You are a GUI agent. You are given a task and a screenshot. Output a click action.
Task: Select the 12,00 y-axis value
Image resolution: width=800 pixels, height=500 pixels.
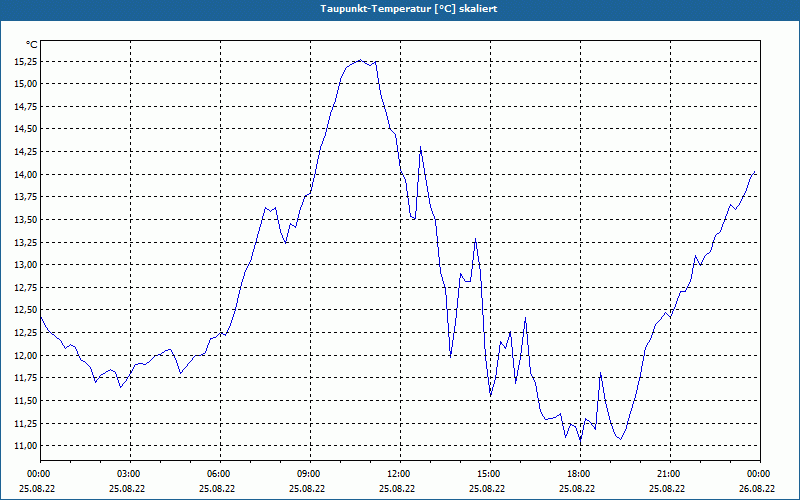tap(26, 356)
